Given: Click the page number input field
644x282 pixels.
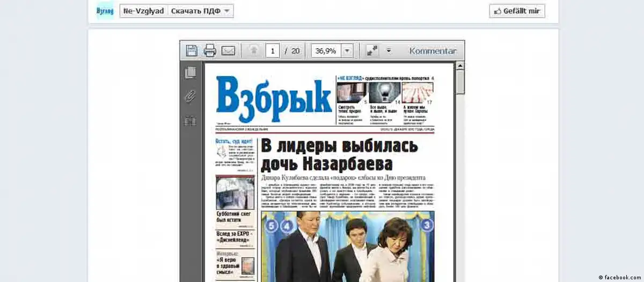Looking at the screenshot, I should pos(273,51).
